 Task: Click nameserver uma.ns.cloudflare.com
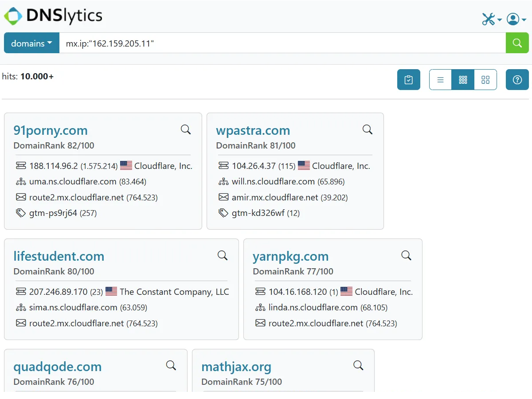(73, 181)
